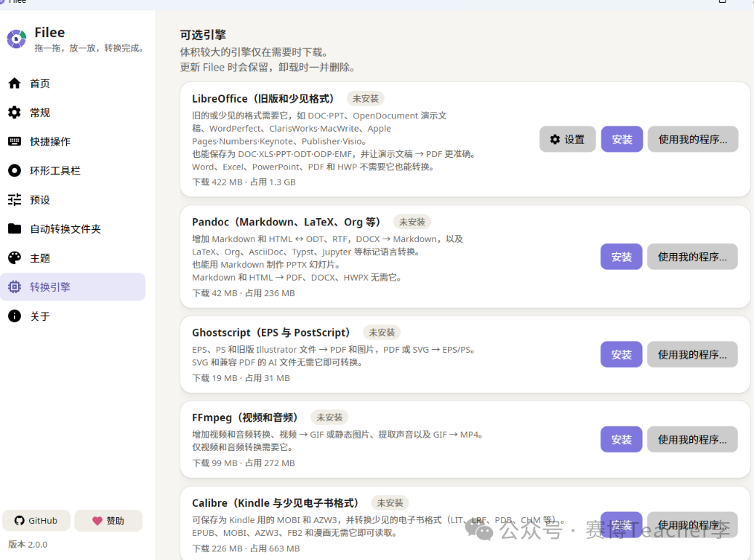Install the LibreOffice engine
Image resolution: width=754 pixels, height=560 pixels.
click(622, 140)
